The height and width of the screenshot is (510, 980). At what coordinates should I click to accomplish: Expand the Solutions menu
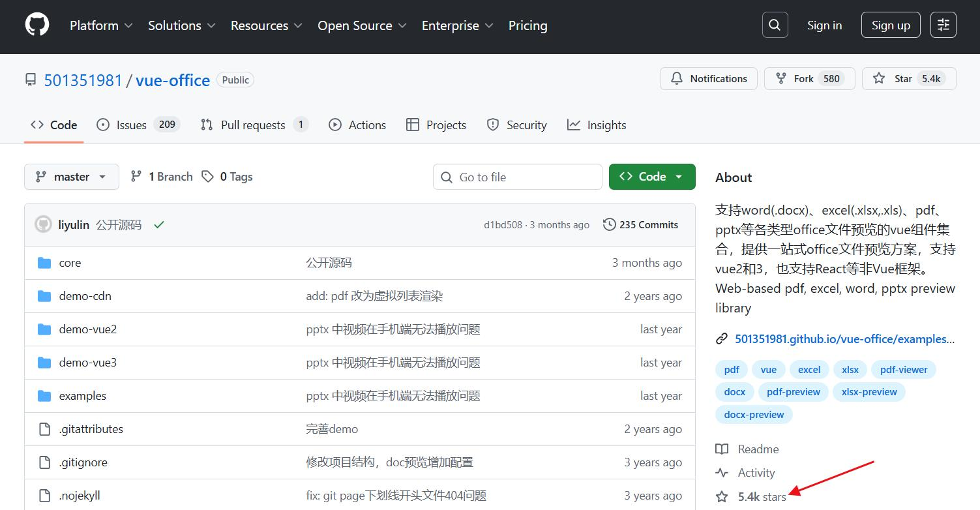tap(181, 25)
